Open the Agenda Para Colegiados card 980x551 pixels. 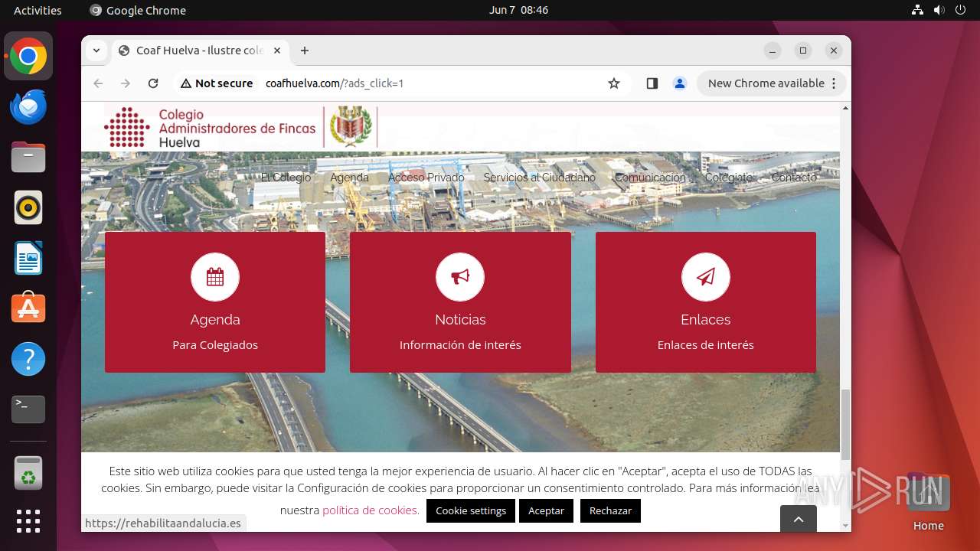(x=215, y=302)
